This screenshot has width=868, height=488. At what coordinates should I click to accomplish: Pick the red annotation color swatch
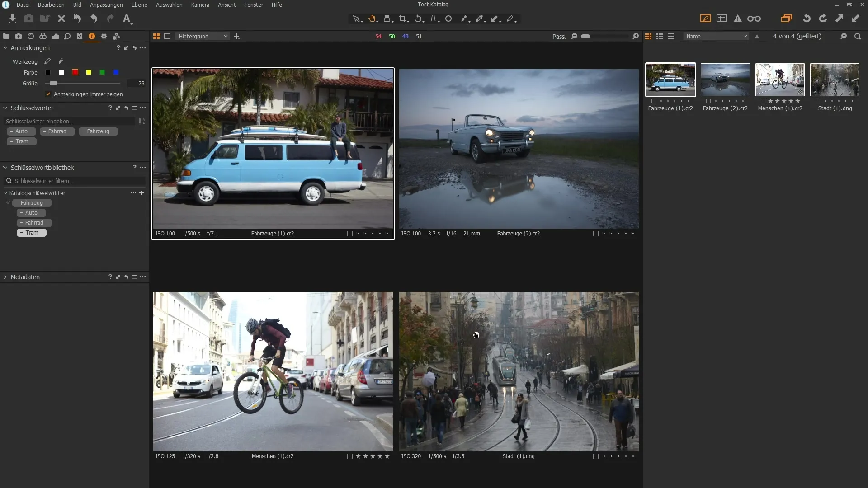75,72
